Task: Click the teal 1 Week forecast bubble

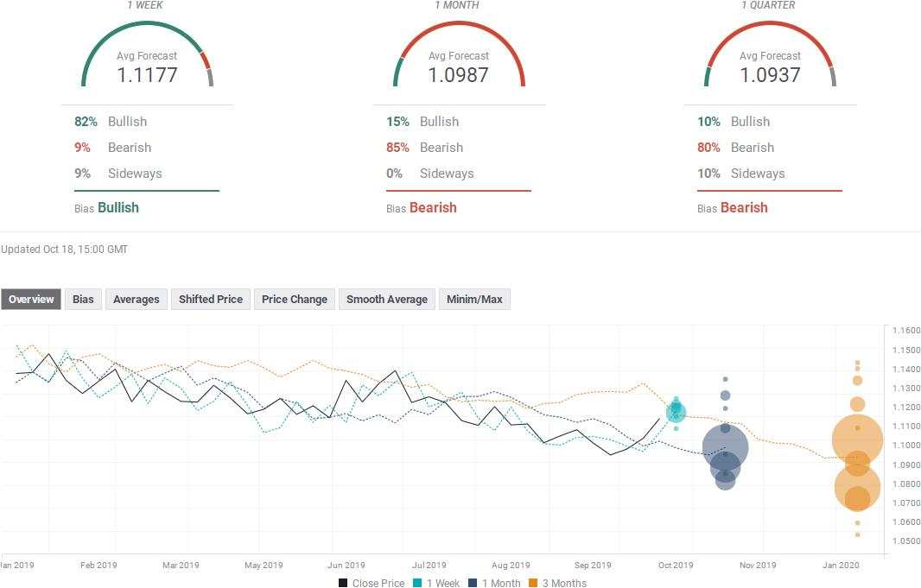Action: [676, 411]
